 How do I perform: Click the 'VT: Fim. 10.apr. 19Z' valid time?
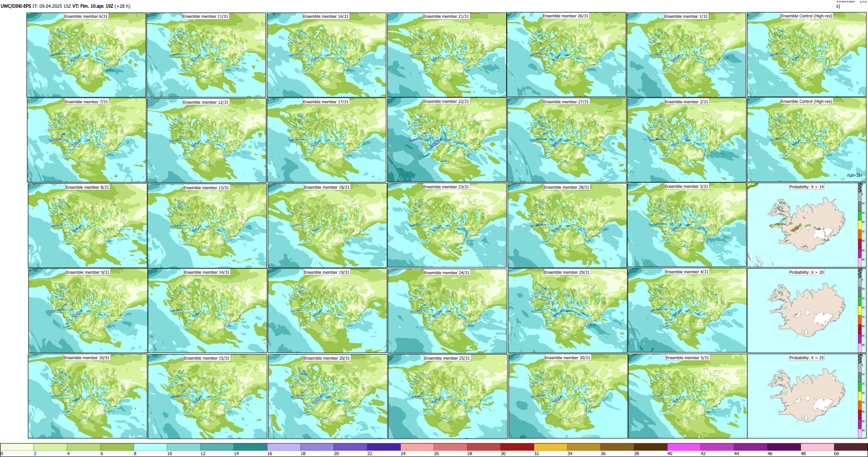(93, 6)
